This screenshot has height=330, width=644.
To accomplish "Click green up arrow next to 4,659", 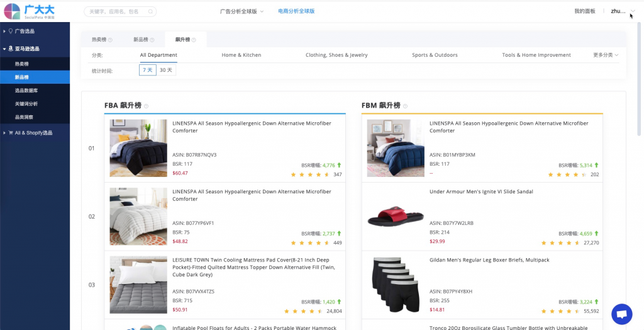I will click(x=596, y=233).
